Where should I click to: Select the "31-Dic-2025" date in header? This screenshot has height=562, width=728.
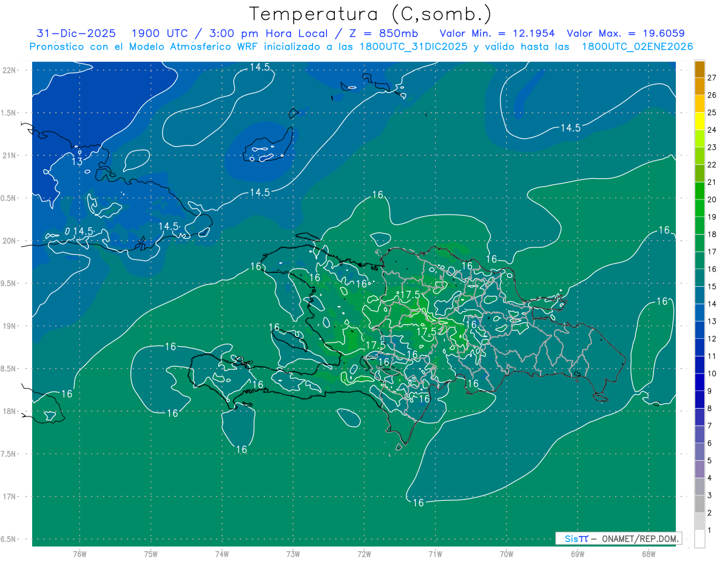point(76,33)
